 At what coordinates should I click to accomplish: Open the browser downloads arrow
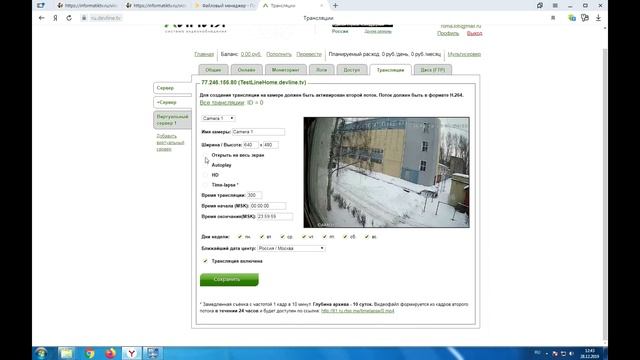tap(598, 18)
